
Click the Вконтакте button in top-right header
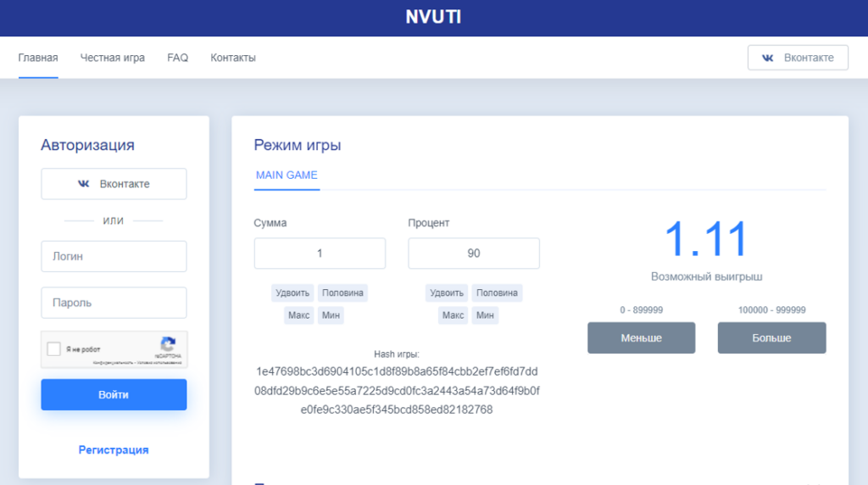point(798,58)
